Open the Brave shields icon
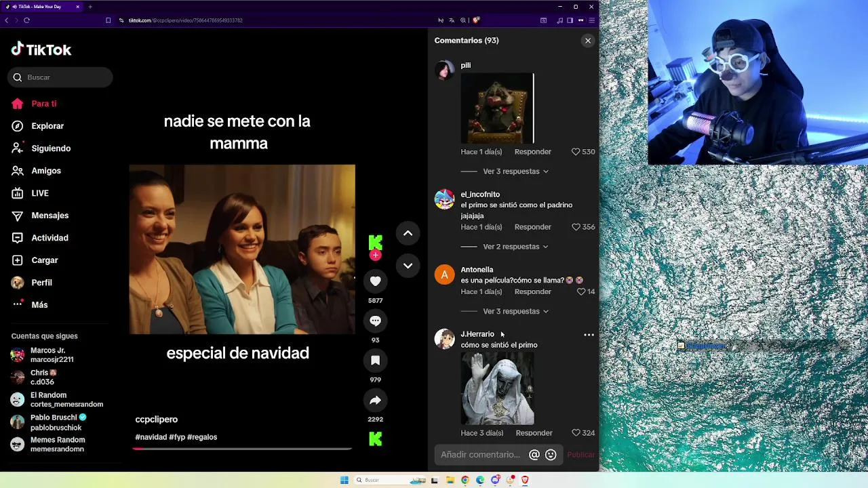Viewport: 868px width, 488px height. (x=476, y=20)
